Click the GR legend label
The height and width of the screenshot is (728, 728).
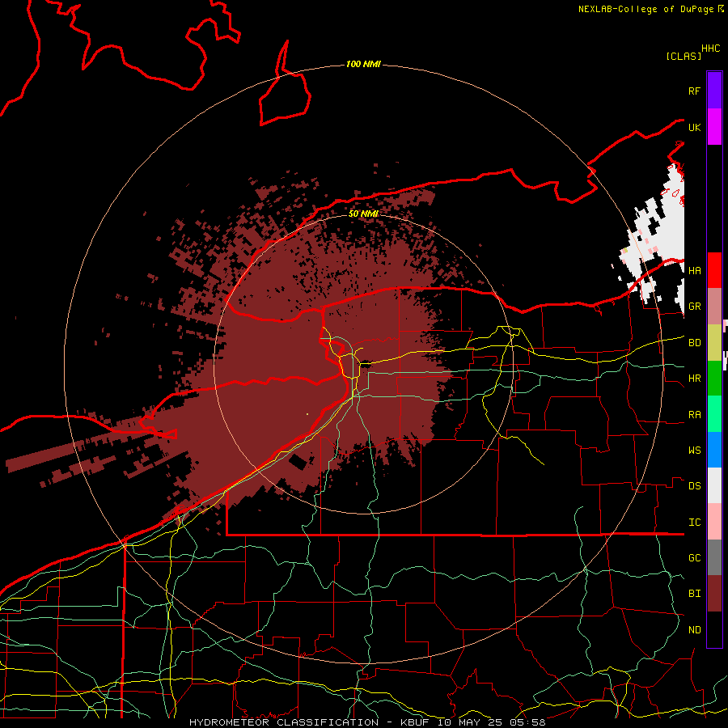(x=694, y=307)
